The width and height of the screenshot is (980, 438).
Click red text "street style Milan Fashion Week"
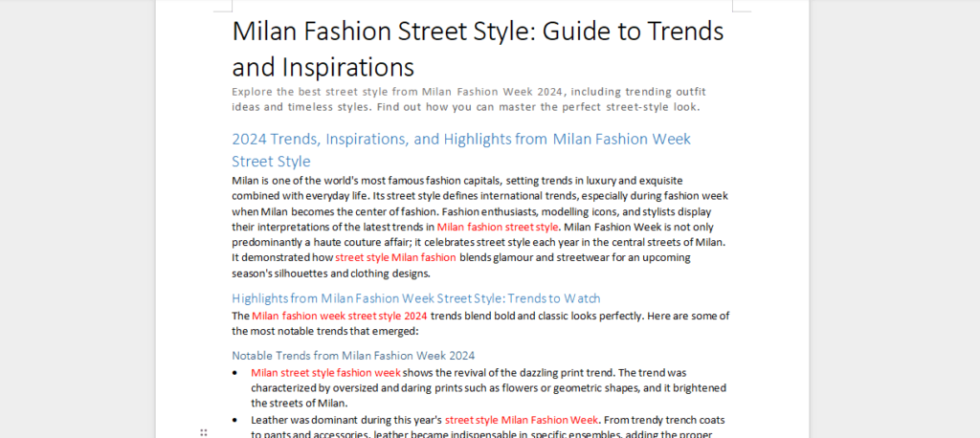coord(522,419)
